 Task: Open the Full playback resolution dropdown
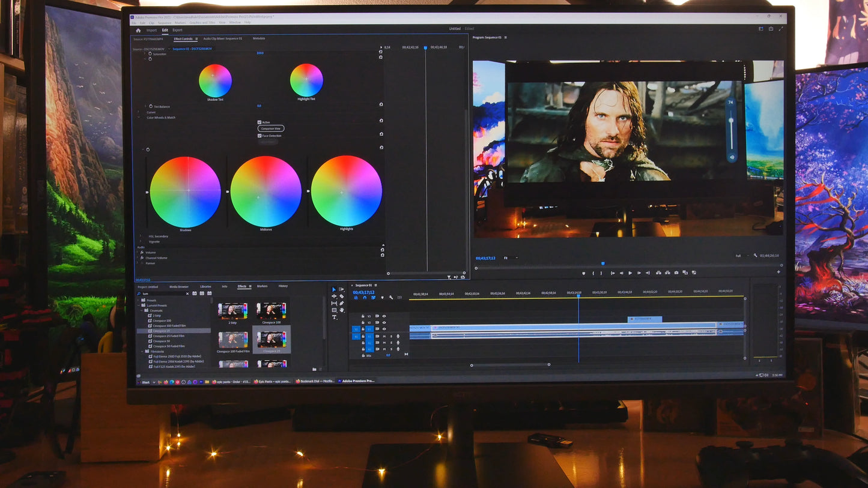coord(742,256)
